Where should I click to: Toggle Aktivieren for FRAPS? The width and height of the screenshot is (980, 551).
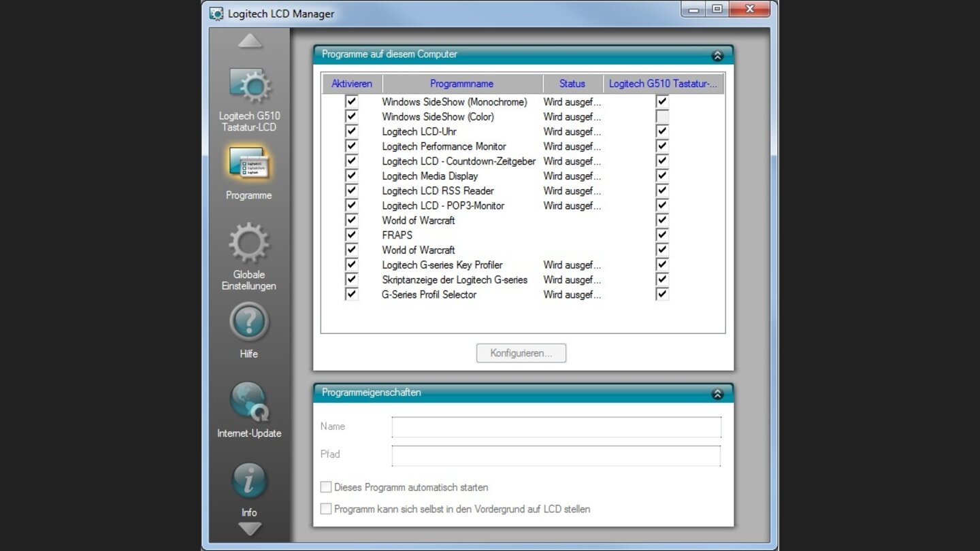[351, 235]
